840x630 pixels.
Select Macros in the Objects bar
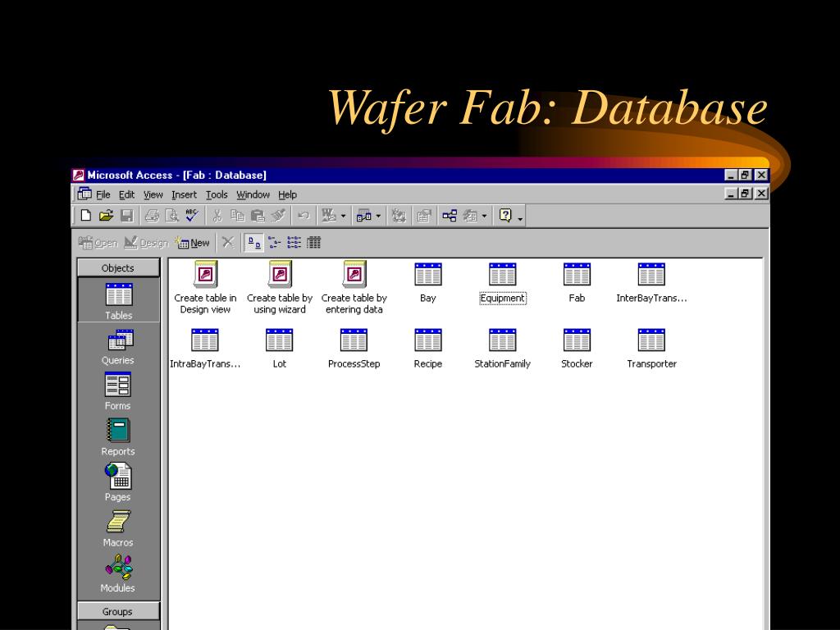point(118,528)
